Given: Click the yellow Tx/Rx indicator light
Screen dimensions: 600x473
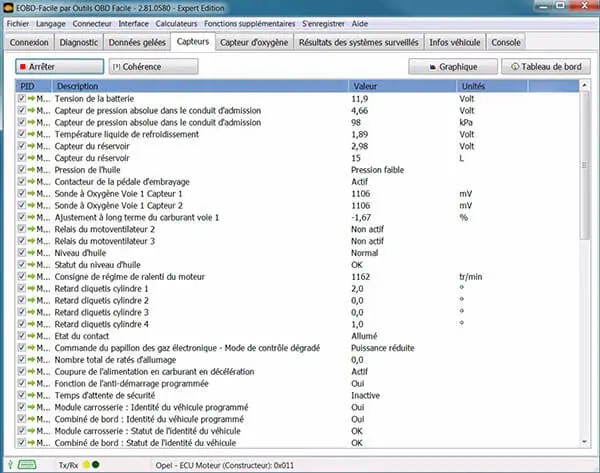Looking at the screenshot, I should coord(85,464).
